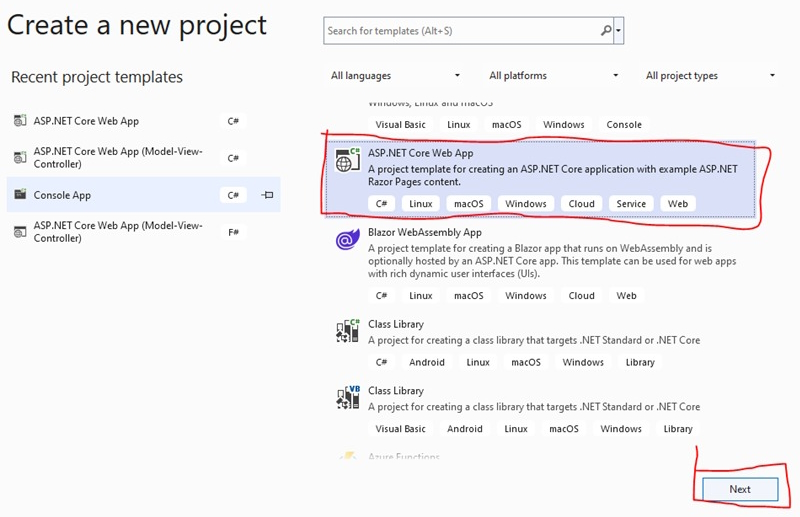The height and width of the screenshot is (517, 800).
Task: Click the Console tag in top row
Action: click(623, 125)
